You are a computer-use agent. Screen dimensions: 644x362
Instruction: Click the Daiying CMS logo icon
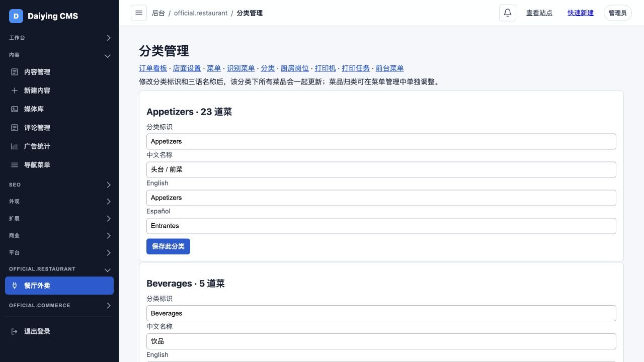[16, 16]
